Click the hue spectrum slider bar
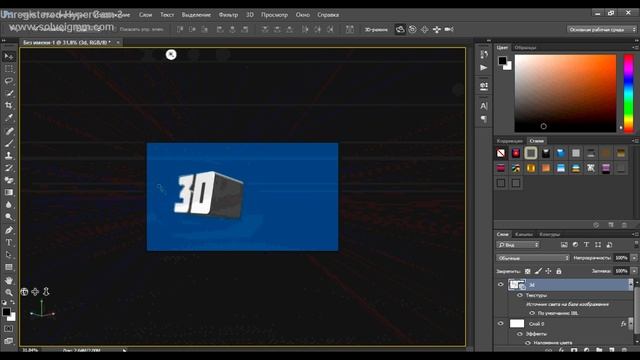Viewport: 640px width, 360px height. (629, 93)
